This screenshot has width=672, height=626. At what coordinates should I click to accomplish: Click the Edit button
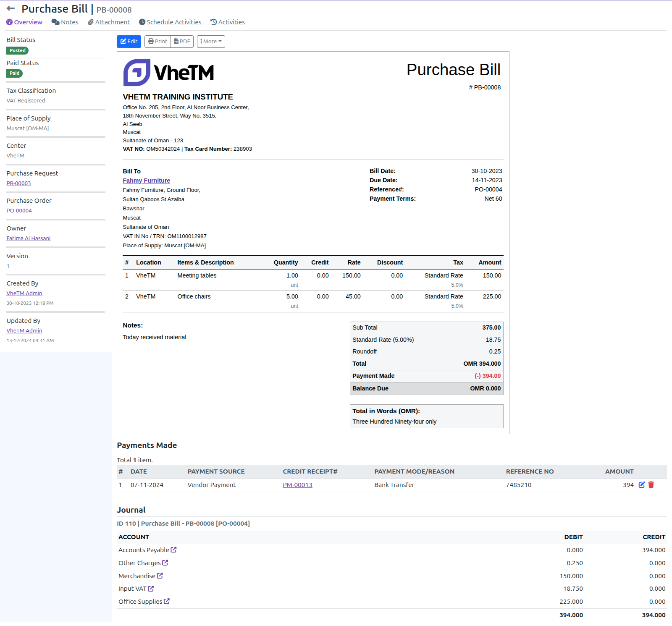(129, 42)
